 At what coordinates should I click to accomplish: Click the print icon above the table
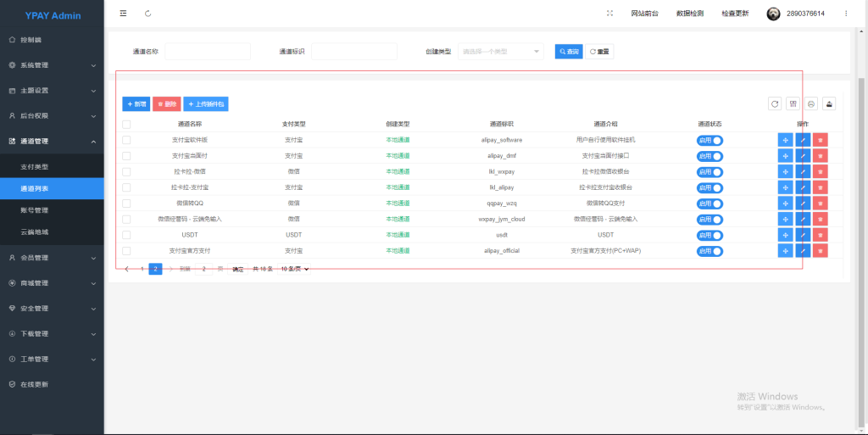(x=811, y=103)
